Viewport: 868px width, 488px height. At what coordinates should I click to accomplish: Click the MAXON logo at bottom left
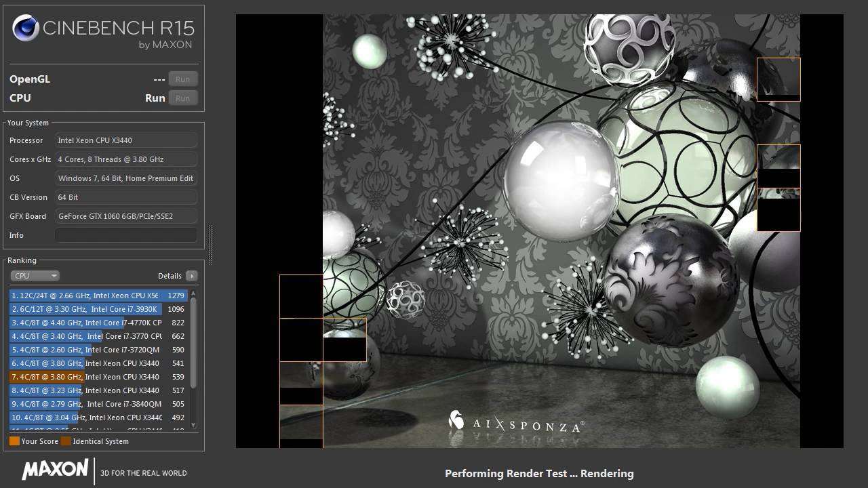tap(55, 470)
